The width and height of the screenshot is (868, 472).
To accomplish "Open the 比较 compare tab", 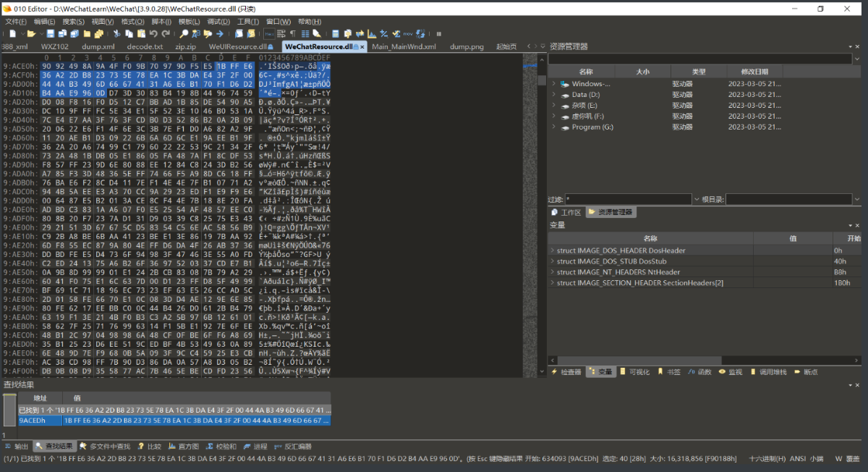I will [149, 447].
